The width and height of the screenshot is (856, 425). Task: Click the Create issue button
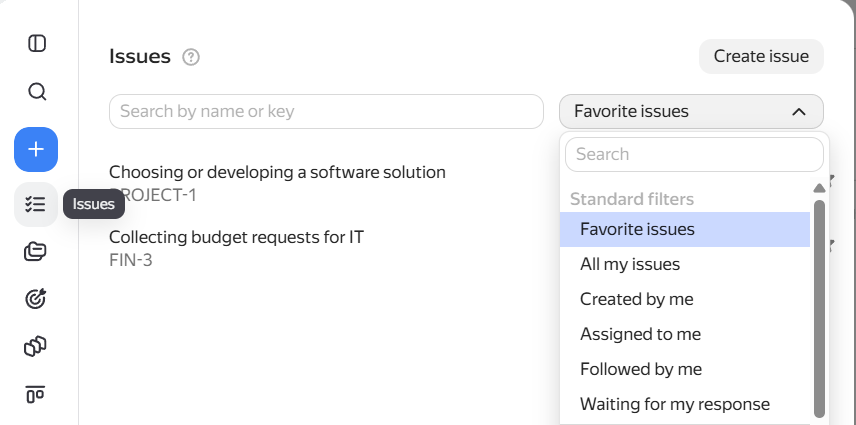761,56
